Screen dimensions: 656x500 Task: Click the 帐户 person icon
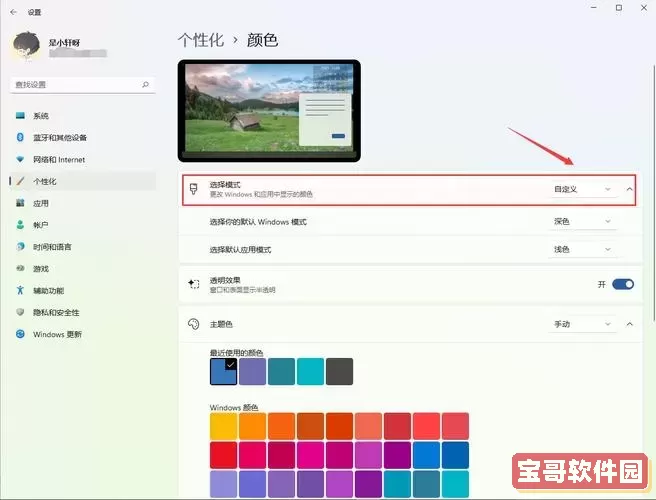(20, 225)
